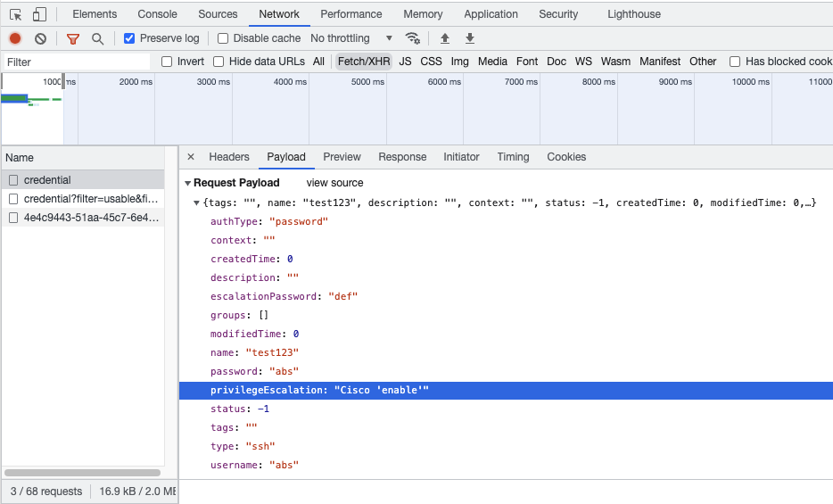Filter requests by Doc
Viewport: 833px width, 504px height.
pyautogui.click(x=557, y=62)
